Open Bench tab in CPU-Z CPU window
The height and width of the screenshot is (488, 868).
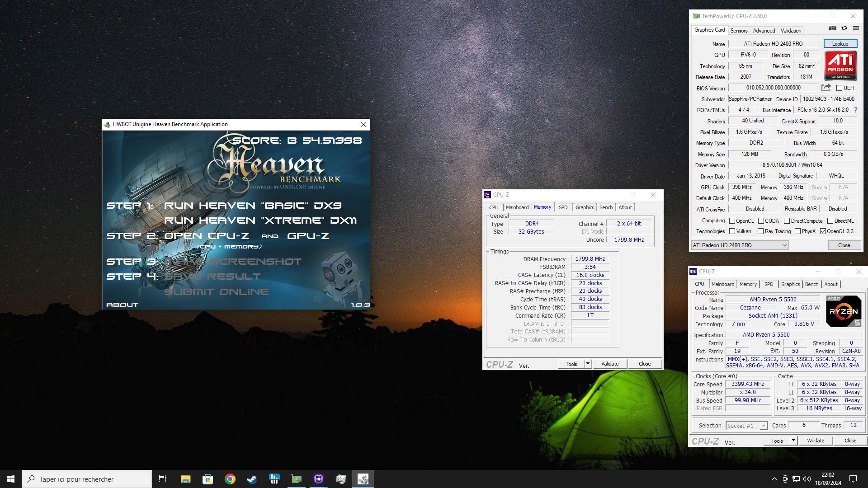[811, 284]
